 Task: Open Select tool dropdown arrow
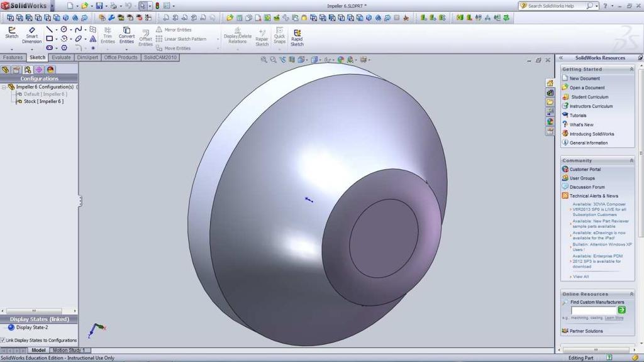pyautogui.click(x=150, y=6)
